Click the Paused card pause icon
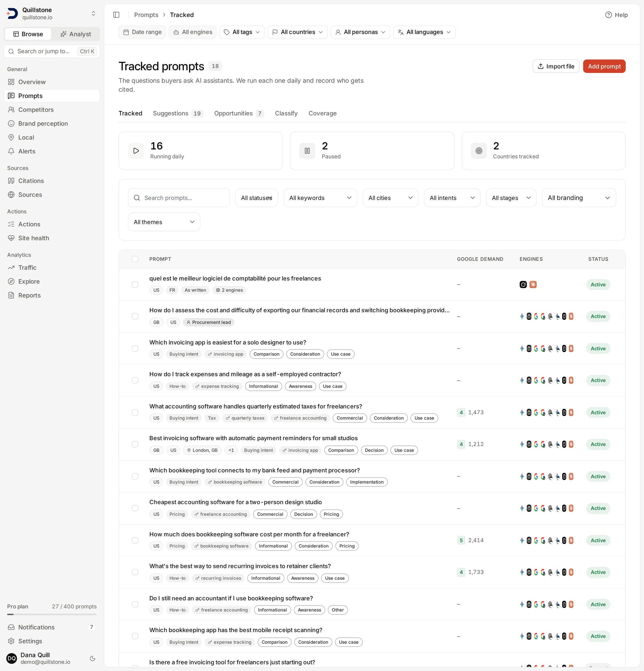644x671 pixels. point(307,151)
